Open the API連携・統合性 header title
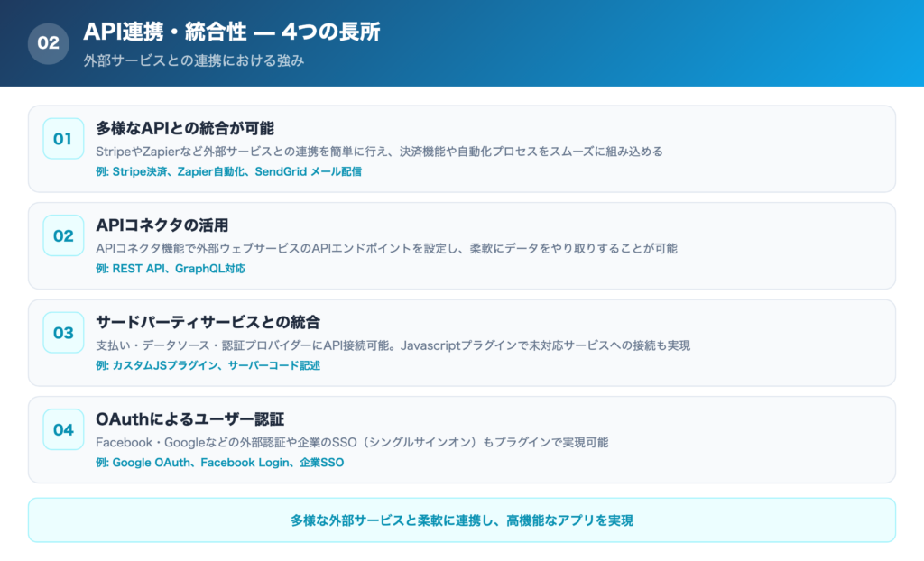This screenshot has height=561, width=924. [x=233, y=32]
